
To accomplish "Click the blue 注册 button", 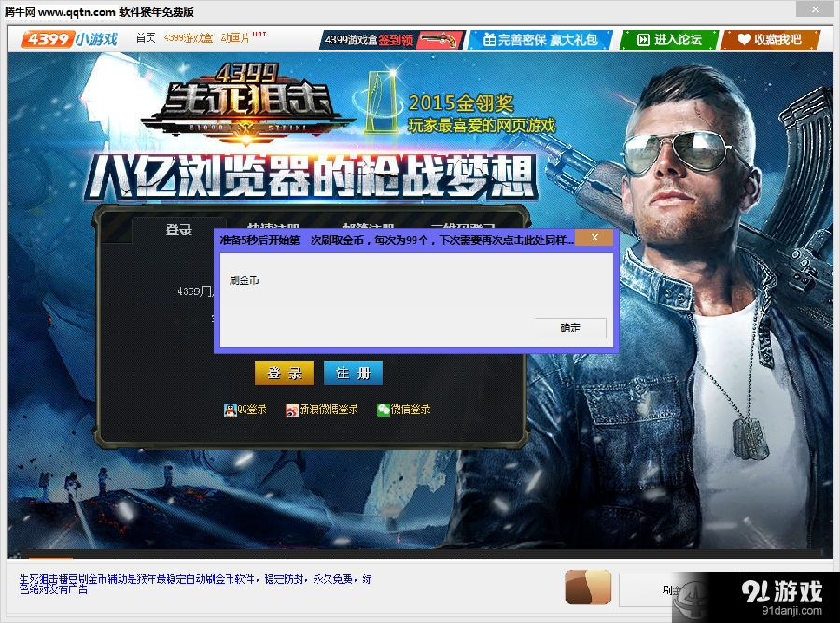I will [353, 374].
